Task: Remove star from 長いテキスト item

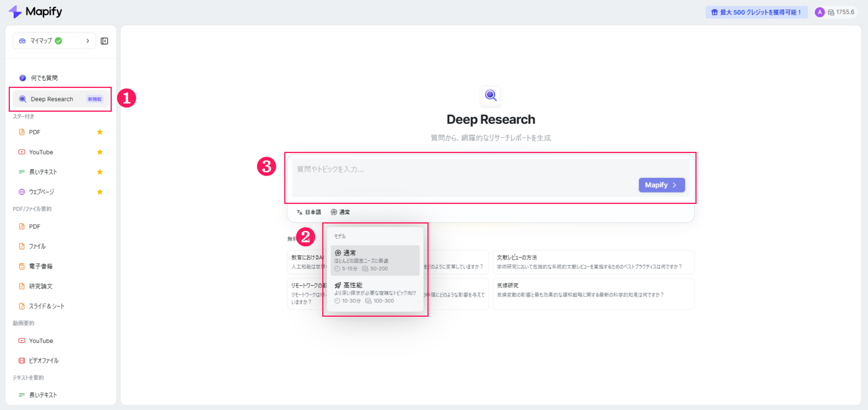Action: (100, 172)
